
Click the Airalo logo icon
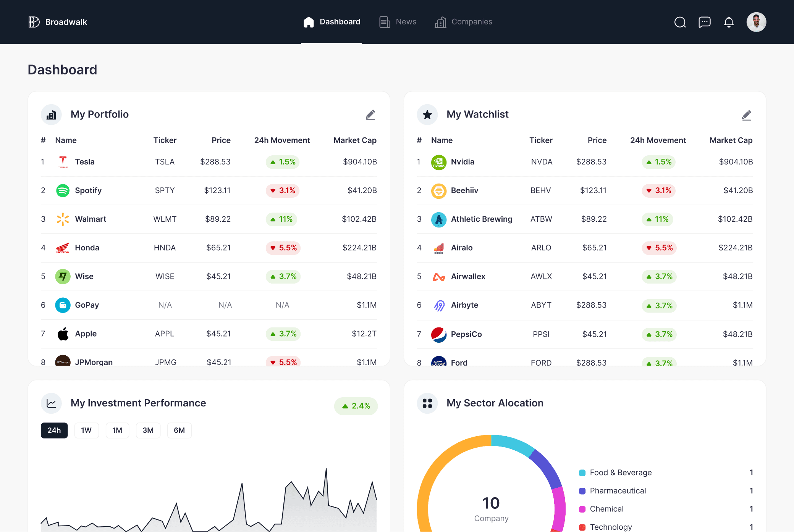(439, 248)
